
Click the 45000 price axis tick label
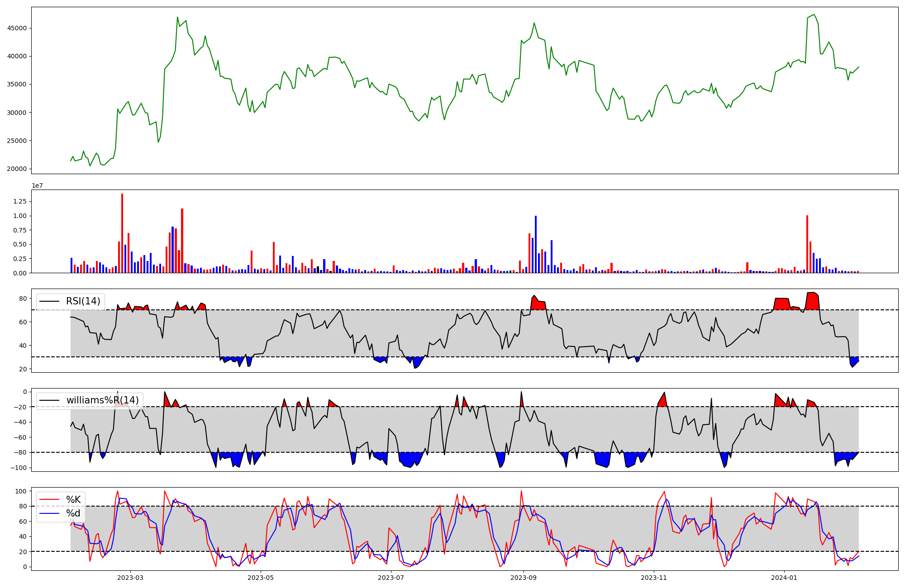point(17,28)
